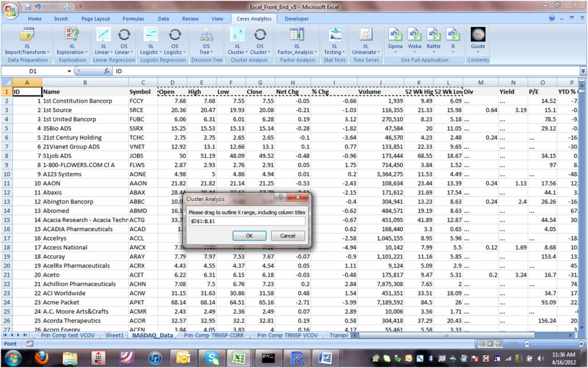Click the clock in system tray
The width and height of the screenshot is (588, 368).
564,358
